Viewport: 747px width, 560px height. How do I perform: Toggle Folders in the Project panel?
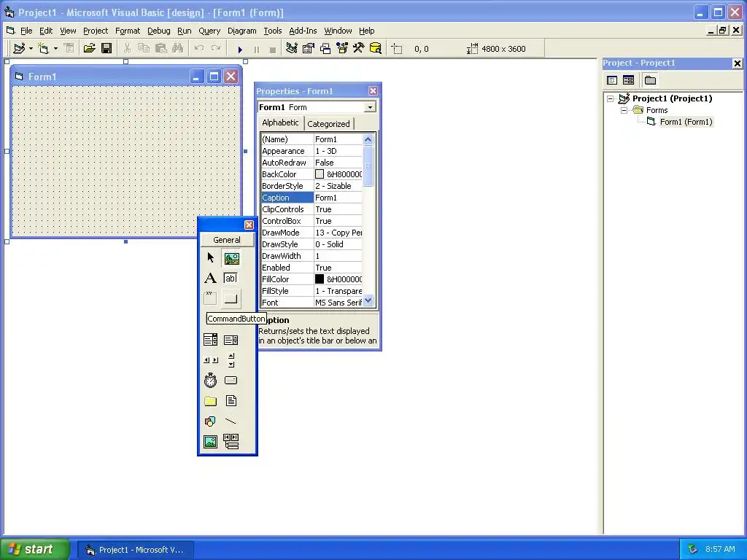pyautogui.click(x=650, y=80)
